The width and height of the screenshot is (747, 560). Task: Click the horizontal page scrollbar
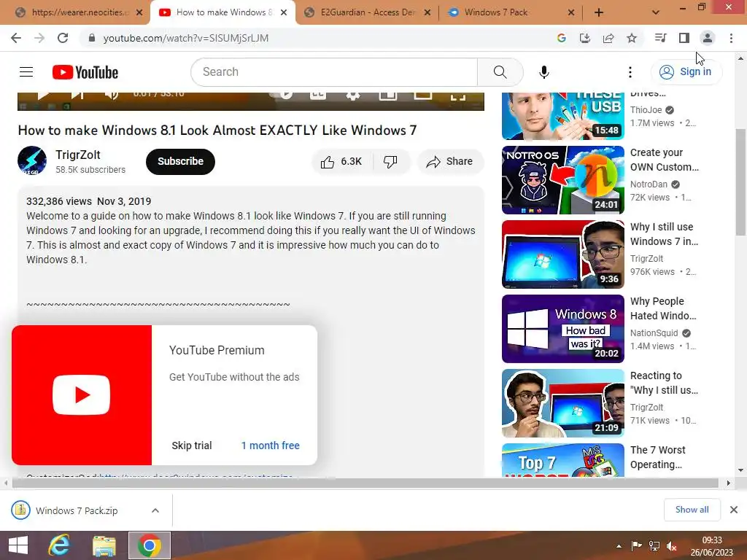pos(365,483)
